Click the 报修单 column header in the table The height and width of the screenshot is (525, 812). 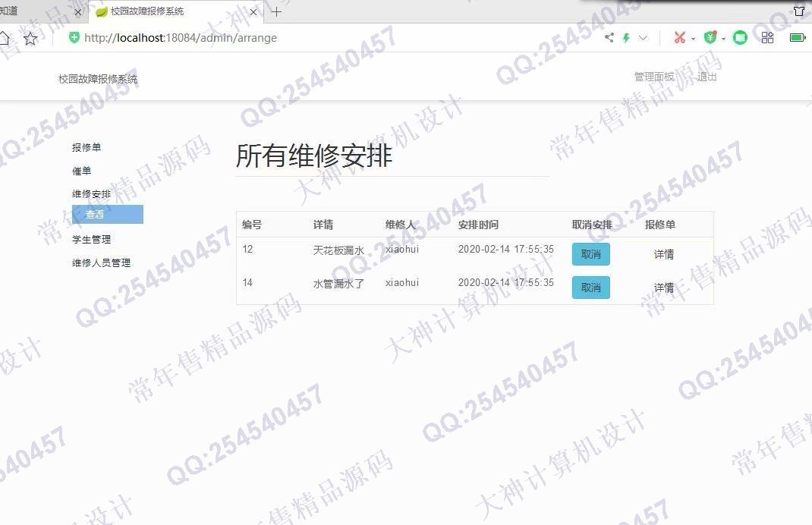[660, 225]
